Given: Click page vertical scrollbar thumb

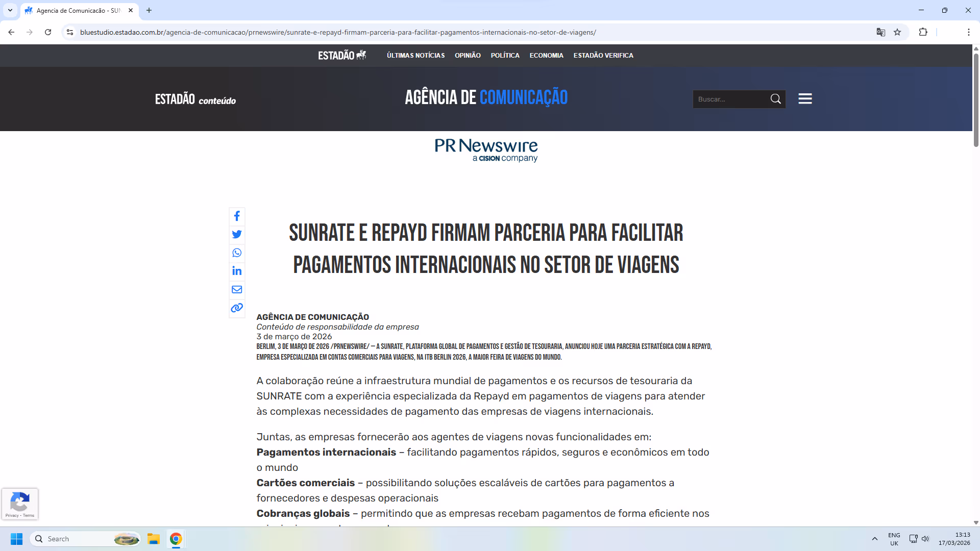Looking at the screenshot, I should [x=976, y=99].
